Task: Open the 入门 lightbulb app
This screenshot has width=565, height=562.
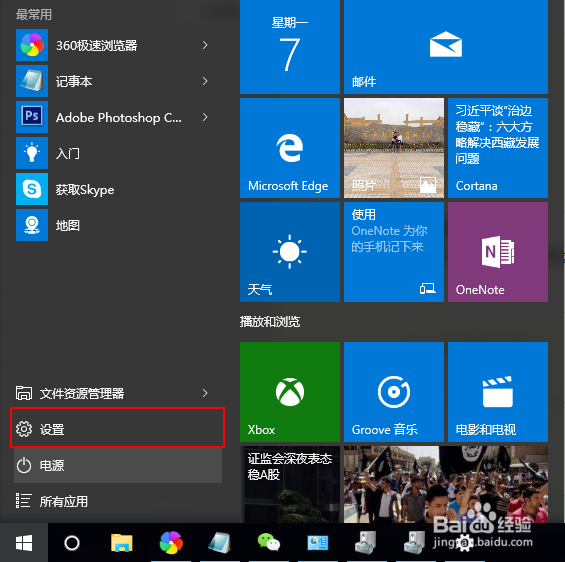Action: point(112,153)
